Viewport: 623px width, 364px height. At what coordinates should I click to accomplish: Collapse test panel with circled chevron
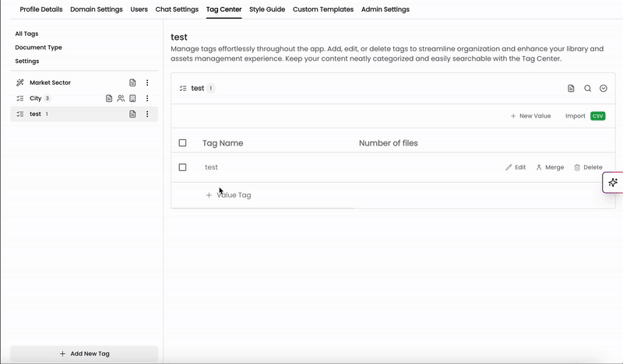coord(603,89)
